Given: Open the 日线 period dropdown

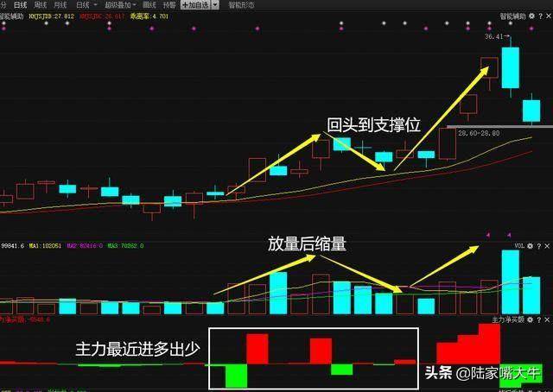Looking at the screenshot, I should click(86, 5).
